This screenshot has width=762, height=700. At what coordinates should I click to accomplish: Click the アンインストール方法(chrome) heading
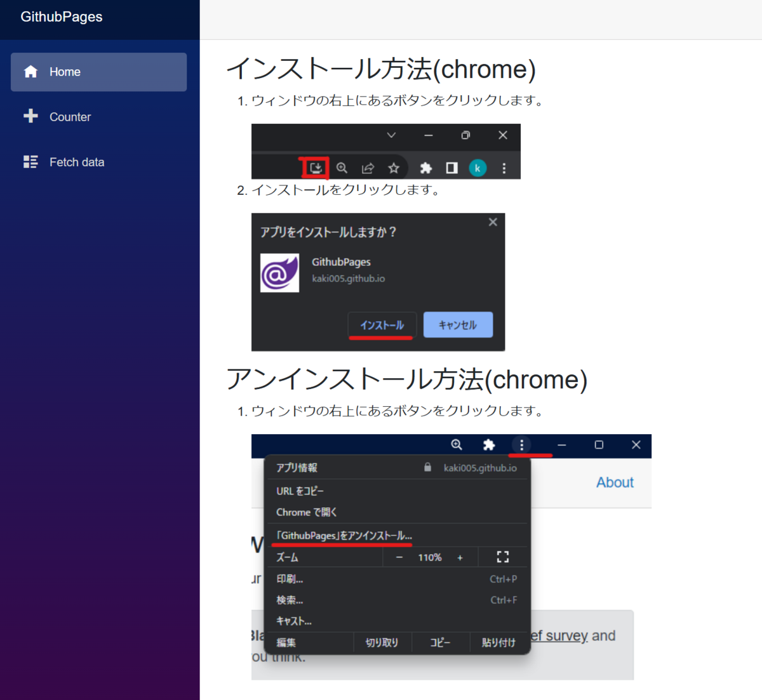tap(407, 379)
